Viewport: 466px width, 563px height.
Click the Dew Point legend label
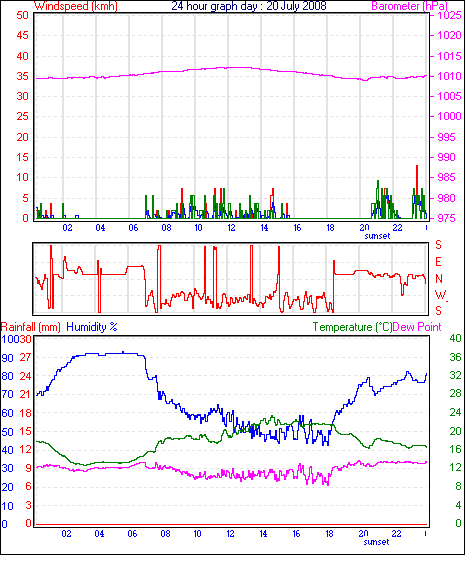[417, 327]
